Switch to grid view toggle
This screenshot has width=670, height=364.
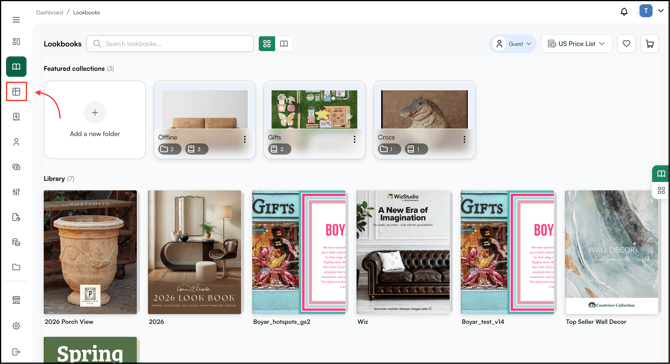267,44
